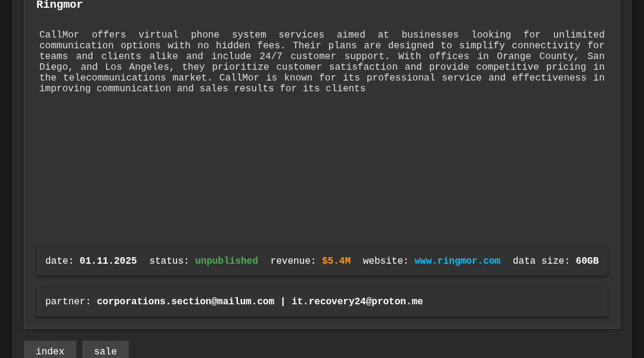Open the sale page button
This screenshot has width=644, height=358.
[x=106, y=351]
